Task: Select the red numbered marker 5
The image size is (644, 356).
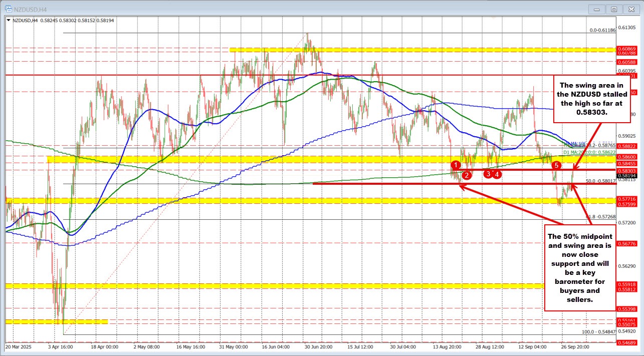Action: pos(556,165)
